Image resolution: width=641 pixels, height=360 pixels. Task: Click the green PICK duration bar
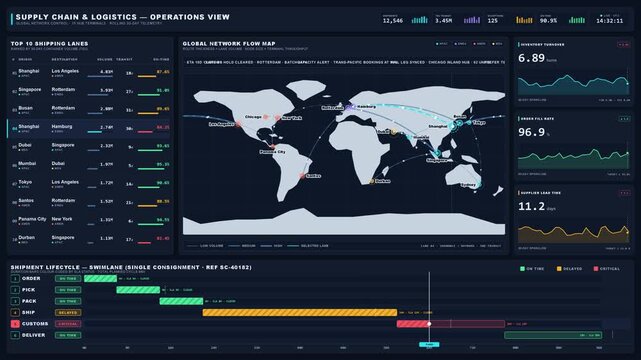click(x=138, y=290)
